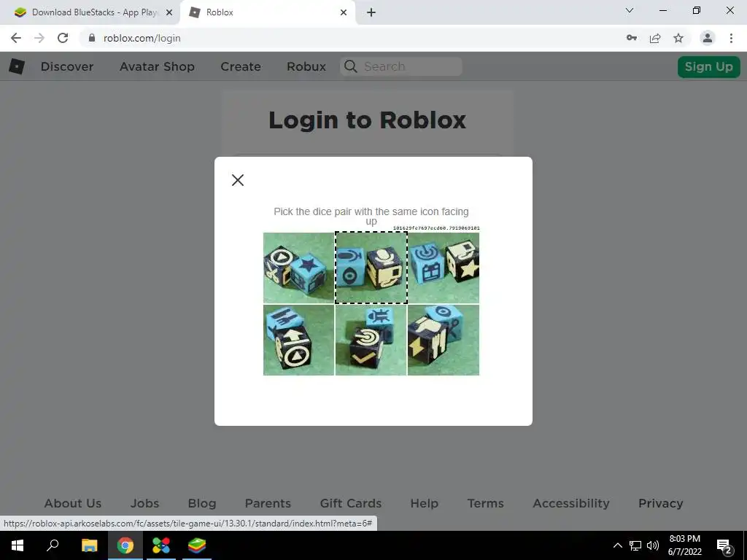Image resolution: width=747 pixels, height=560 pixels.
Task: Select the dice tile with play icon and blue star
Action: coord(298,268)
